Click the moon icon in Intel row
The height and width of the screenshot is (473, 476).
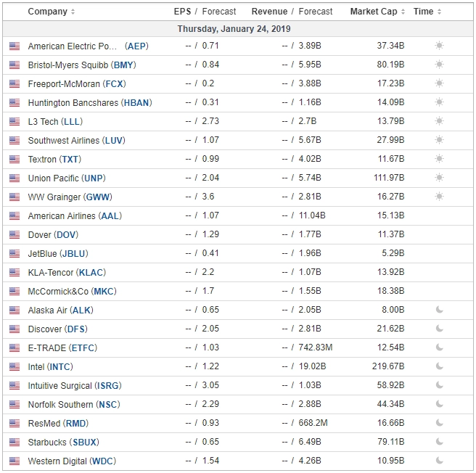439,366
